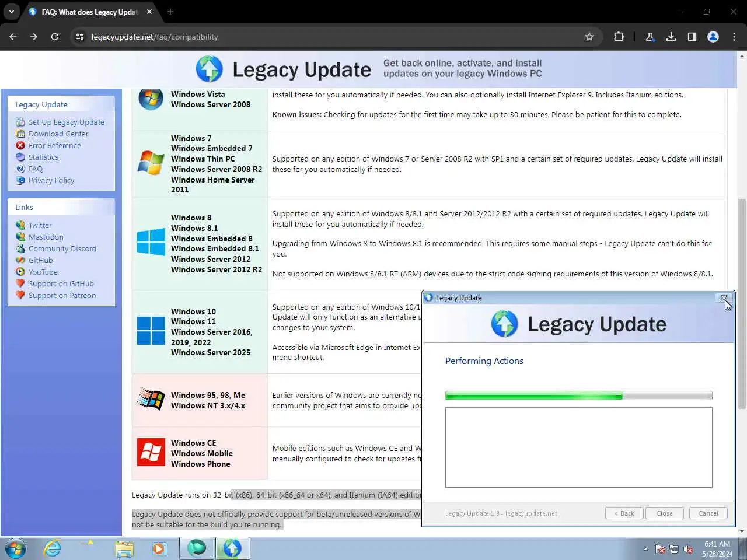
Task: Open the Error Reference link
Action: pyautogui.click(x=55, y=145)
